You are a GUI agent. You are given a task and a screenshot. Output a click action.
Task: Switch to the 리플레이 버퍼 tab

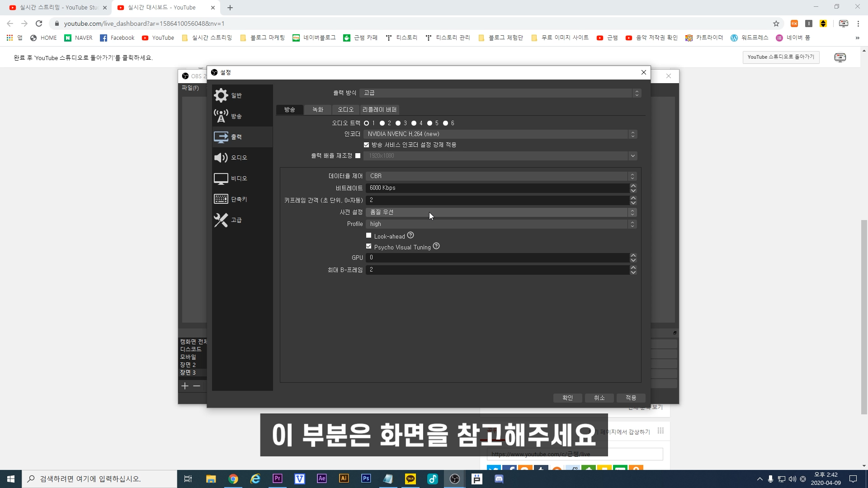(x=379, y=110)
